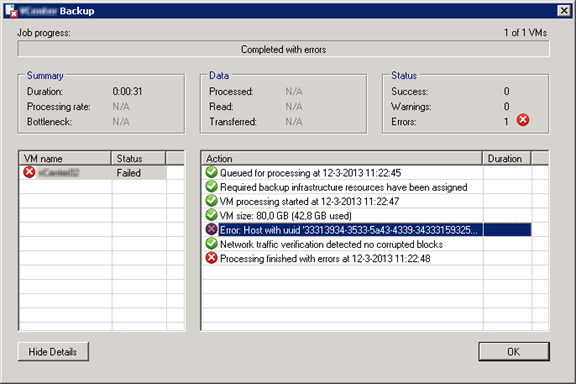
Task: Select the Network traffic verification detected no corrupted blocks row
Action: pyautogui.click(x=366, y=244)
